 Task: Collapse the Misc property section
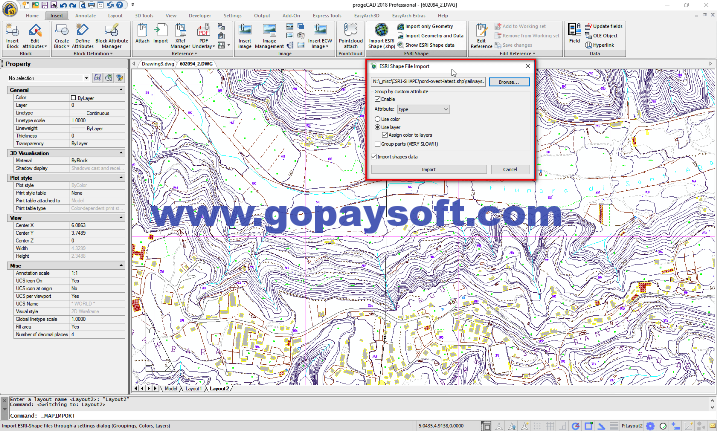(x=121, y=265)
